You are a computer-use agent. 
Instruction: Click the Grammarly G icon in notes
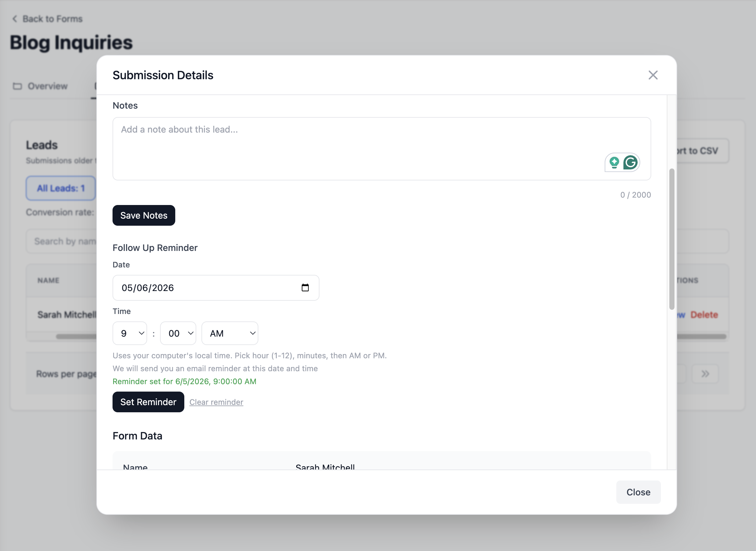tap(630, 162)
